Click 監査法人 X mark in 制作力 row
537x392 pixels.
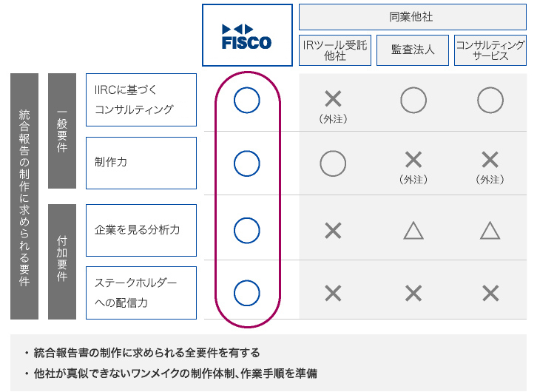[413, 160]
